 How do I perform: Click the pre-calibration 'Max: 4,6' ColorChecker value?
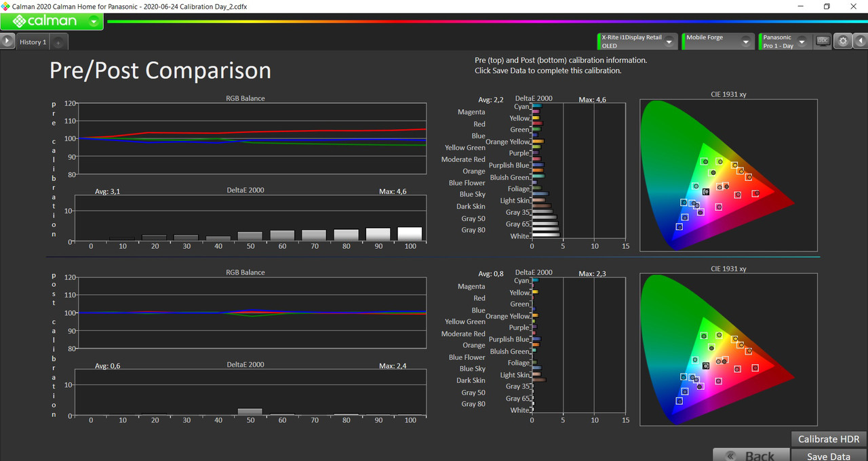(x=592, y=100)
